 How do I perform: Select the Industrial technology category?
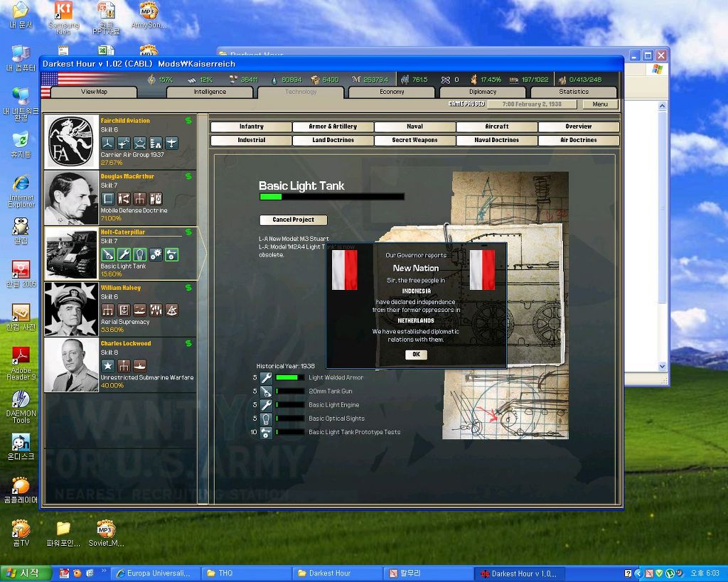pyautogui.click(x=251, y=140)
